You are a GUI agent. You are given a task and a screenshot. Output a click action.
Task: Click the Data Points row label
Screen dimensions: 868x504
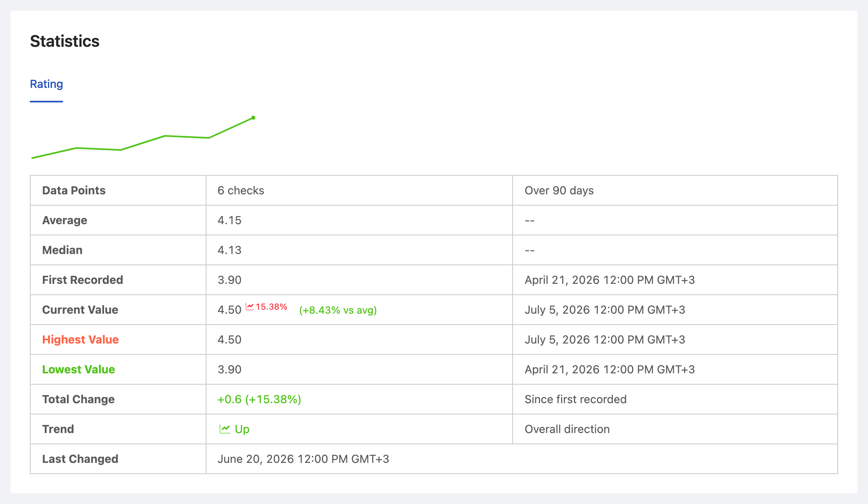click(x=74, y=190)
